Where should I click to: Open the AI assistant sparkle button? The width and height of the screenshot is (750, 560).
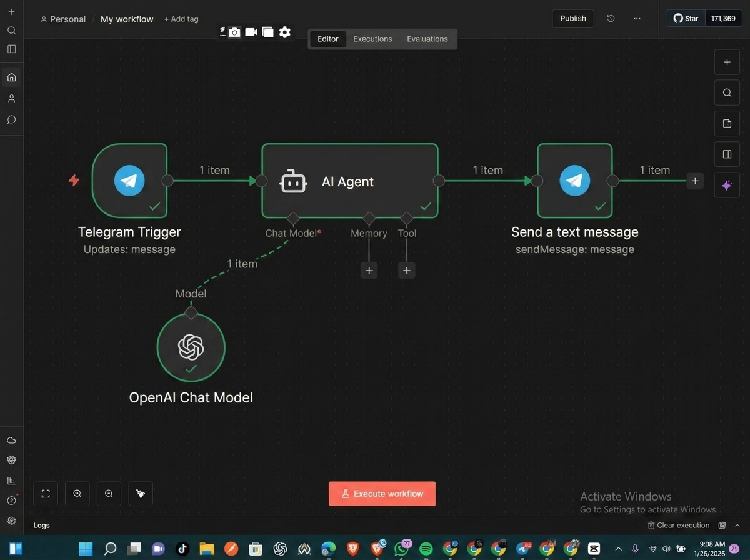point(727,186)
